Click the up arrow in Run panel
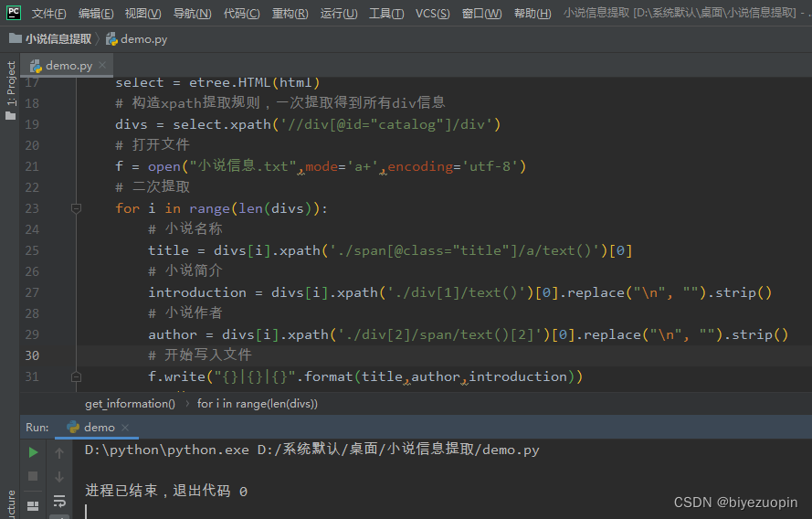The image size is (812, 519). point(59,453)
